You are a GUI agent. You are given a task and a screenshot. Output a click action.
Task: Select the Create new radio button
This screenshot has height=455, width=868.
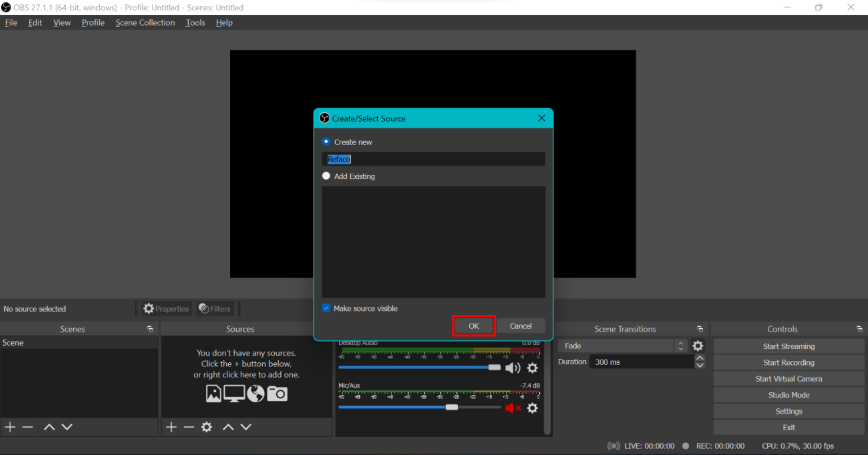(326, 142)
